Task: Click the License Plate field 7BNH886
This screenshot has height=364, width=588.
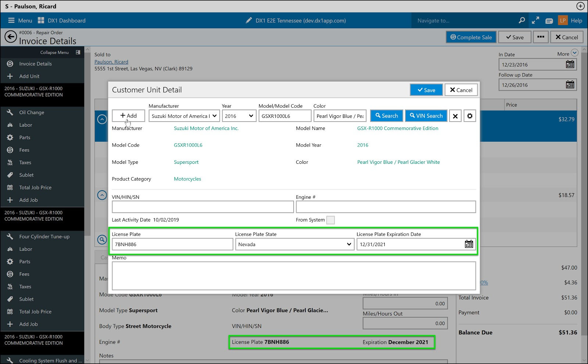Action: coord(172,244)
